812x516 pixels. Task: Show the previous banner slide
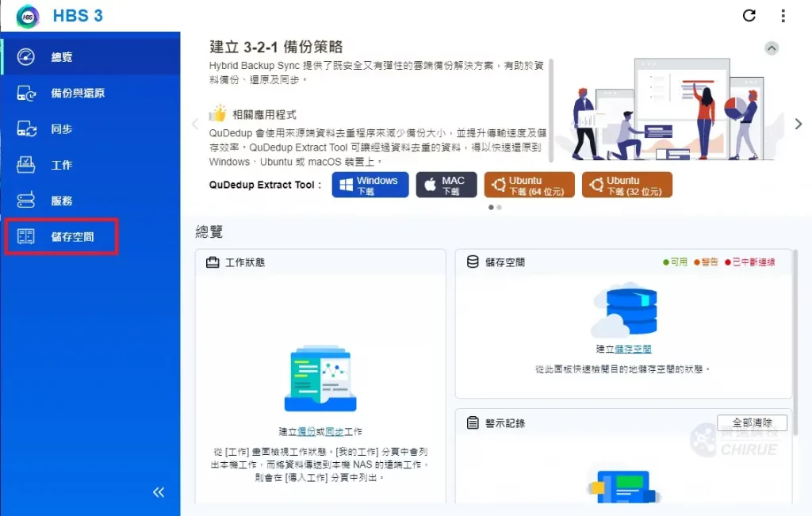[x=195, y=124]
